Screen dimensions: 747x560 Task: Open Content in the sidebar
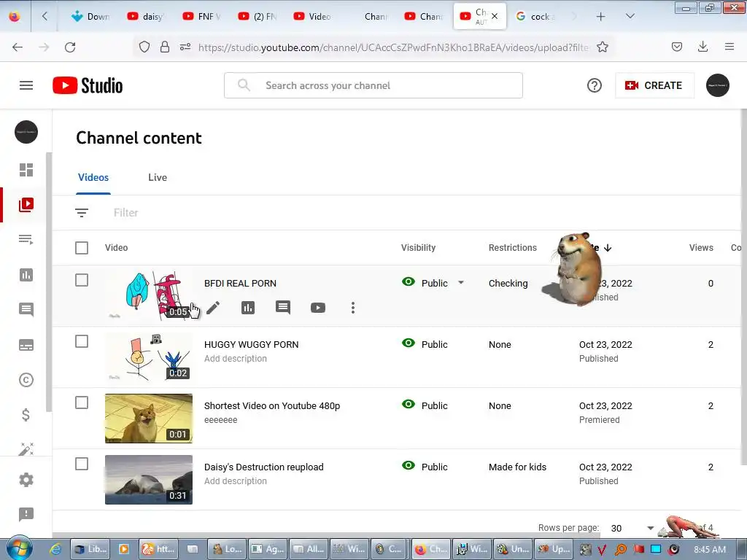(x=26, y=205)
